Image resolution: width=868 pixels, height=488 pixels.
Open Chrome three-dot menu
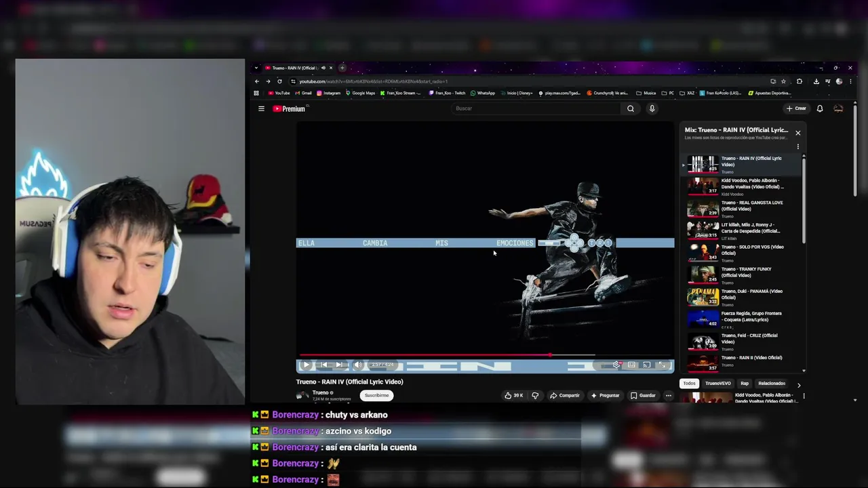850,81
